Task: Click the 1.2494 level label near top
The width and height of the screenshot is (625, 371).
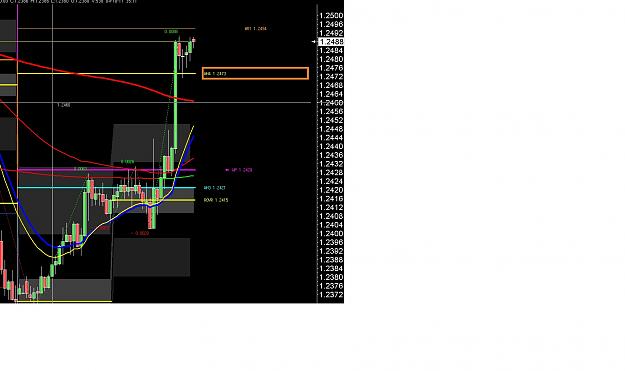Action: [x=256, y=29]
